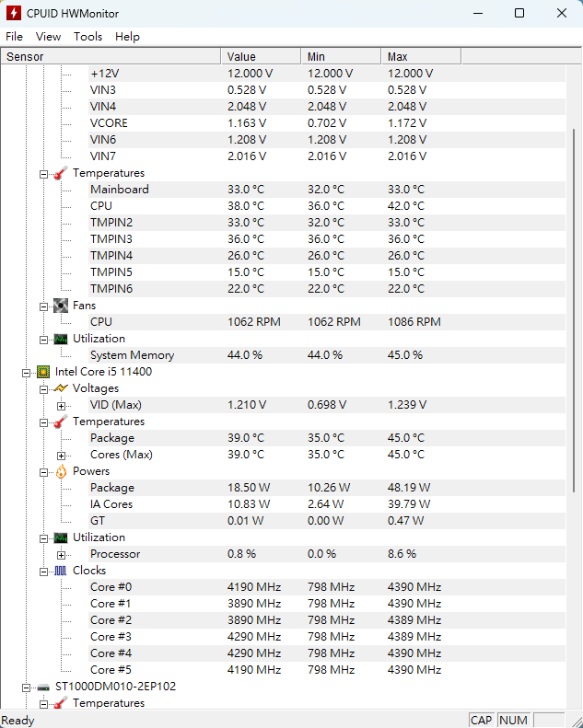Open the Tools menu
This screenshot has height=728, width=583.
(87, 36)
